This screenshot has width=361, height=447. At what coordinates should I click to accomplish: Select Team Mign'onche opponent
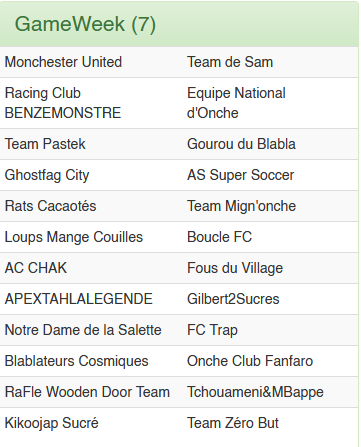241,206
